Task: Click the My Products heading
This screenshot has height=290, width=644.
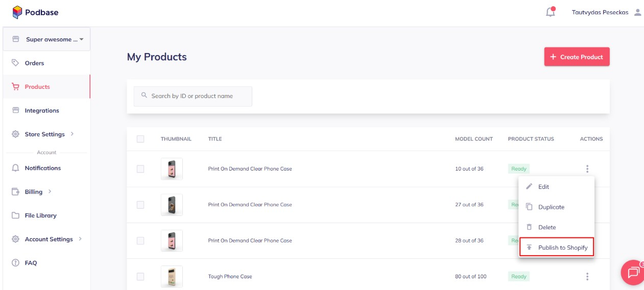Action: click(157, 57)
